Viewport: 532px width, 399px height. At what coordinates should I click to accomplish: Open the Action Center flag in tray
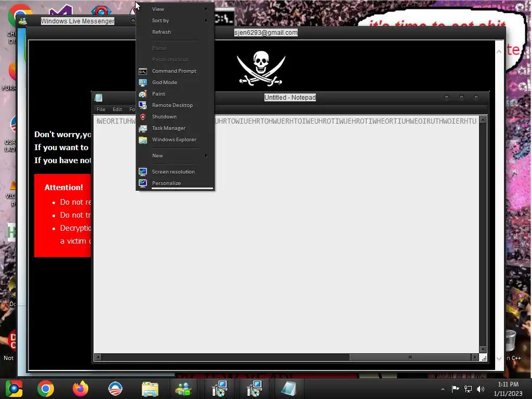(x=455, y=389)
